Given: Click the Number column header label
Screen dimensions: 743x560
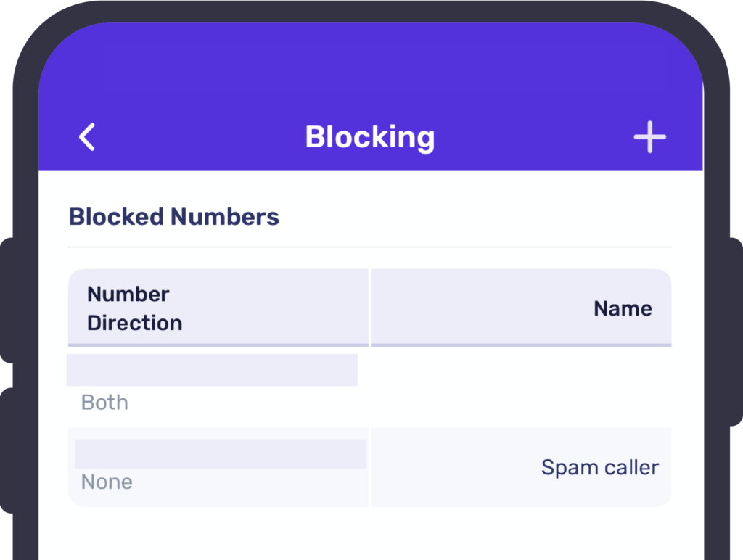Looking at the screenshot, I should (128, 294).
